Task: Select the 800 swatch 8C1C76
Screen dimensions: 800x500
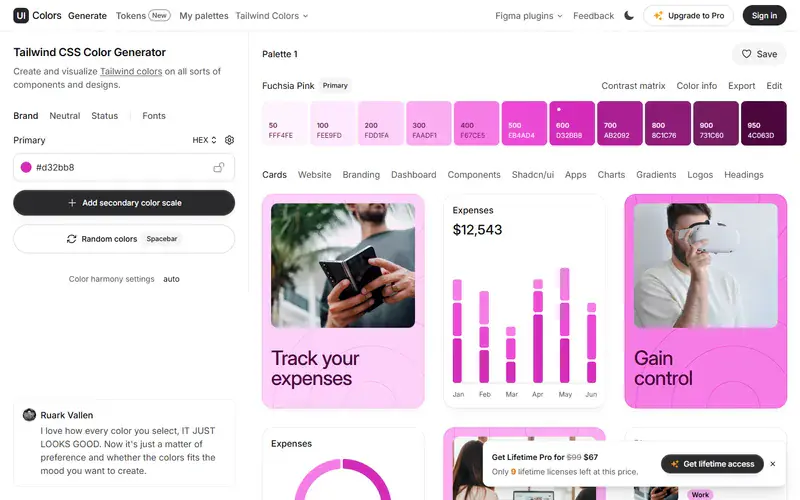Action: (x=668, y=123)
